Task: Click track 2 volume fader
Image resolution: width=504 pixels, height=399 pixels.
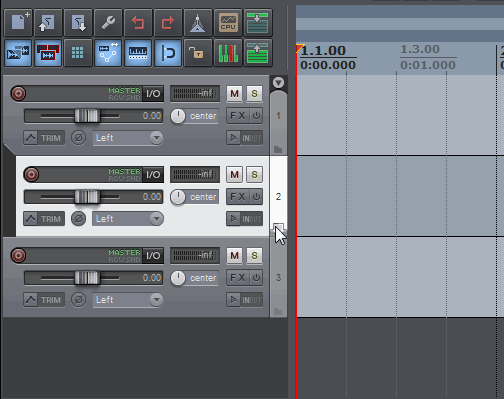Action: [87, 197]
